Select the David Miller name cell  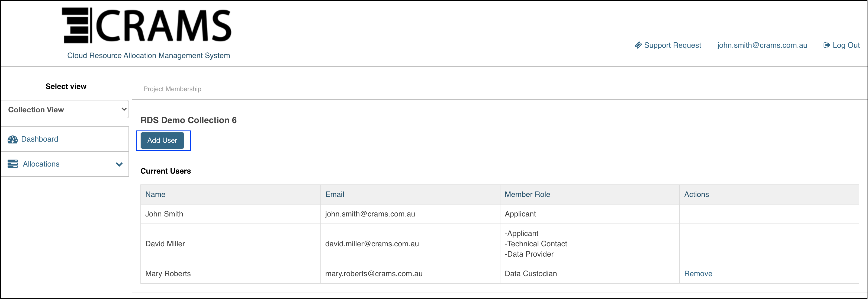pos(230,244)
